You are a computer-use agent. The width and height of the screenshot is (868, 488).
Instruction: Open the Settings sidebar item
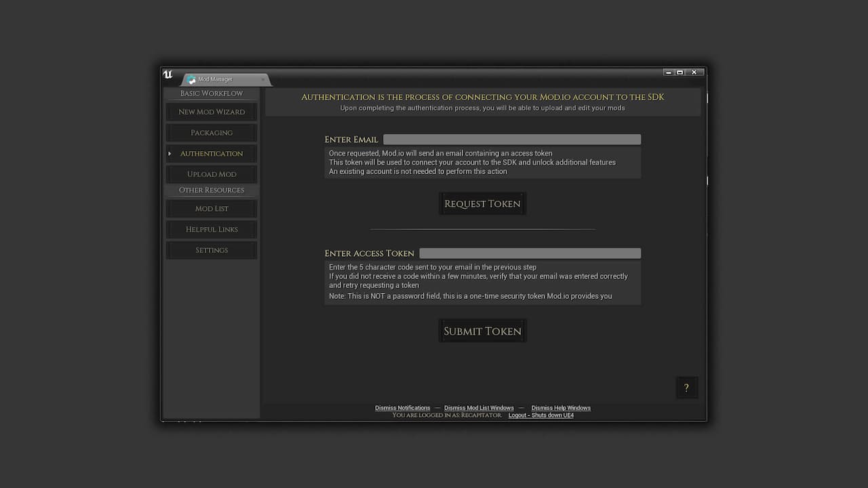(x=212, y=250)
